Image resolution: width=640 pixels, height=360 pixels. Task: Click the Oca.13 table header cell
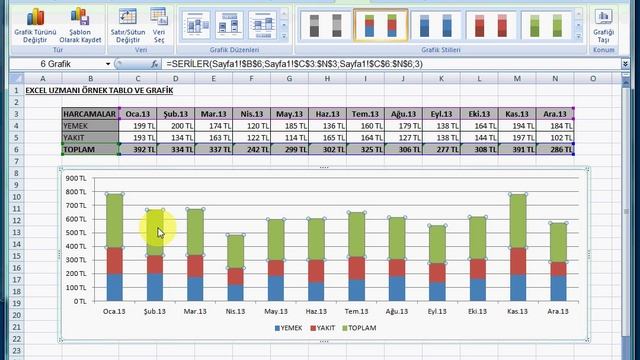(138, 114)
